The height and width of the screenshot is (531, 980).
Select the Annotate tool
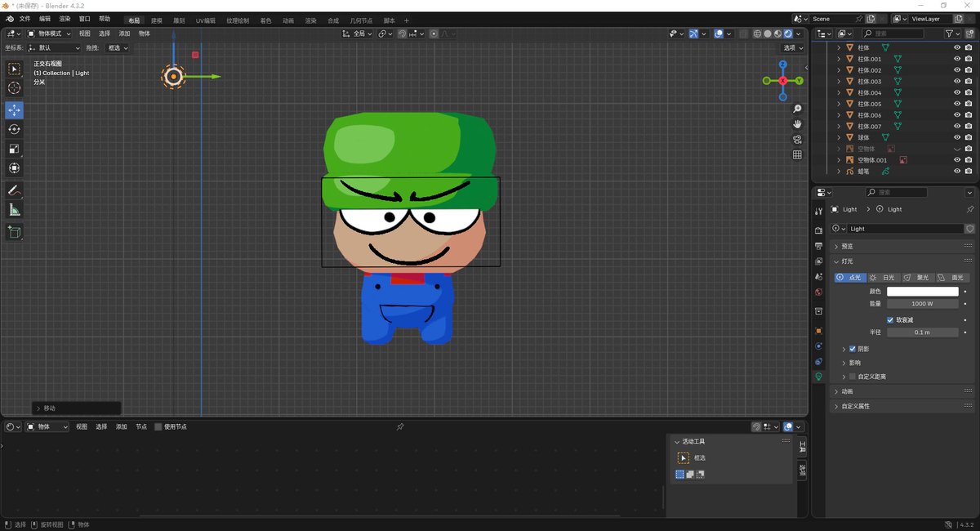click(x=14, y=190)
